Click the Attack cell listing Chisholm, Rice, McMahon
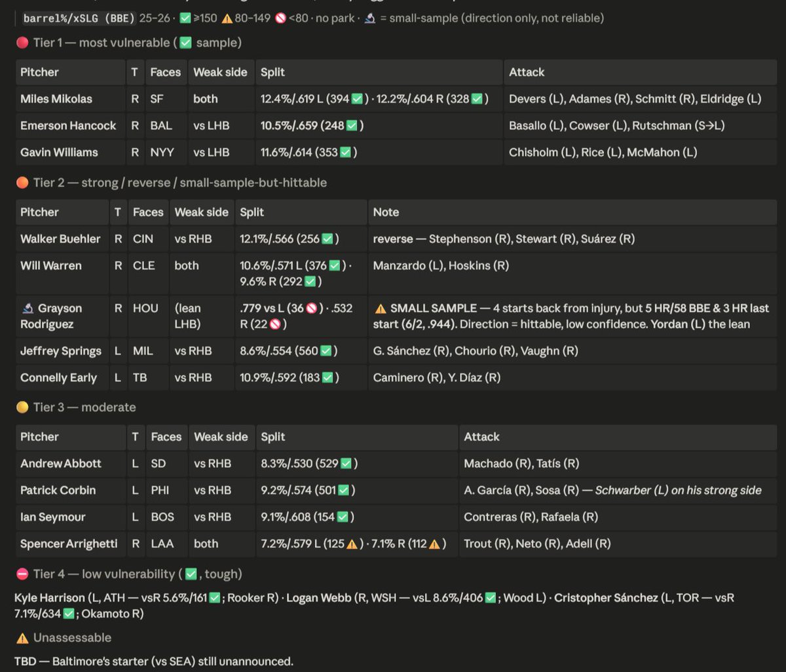 pos(641,153)
